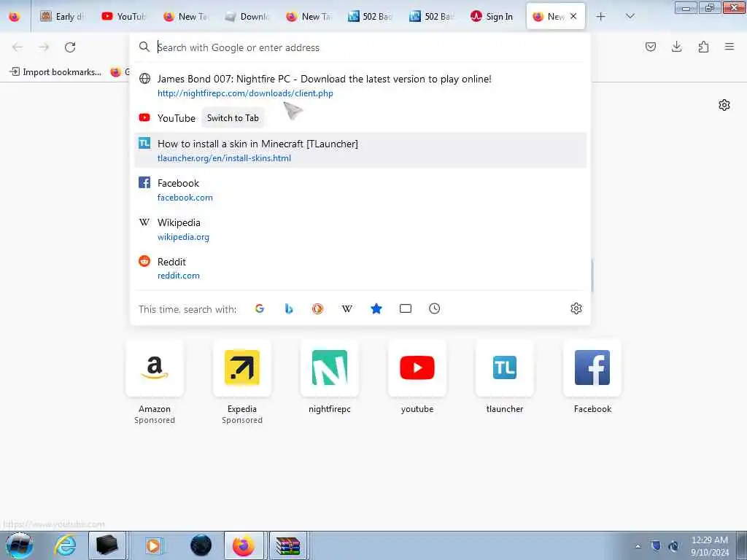Viewport: 747px width, 560px height.
Task: Open WinRAR from the taskbar
Action: [287, 545]
